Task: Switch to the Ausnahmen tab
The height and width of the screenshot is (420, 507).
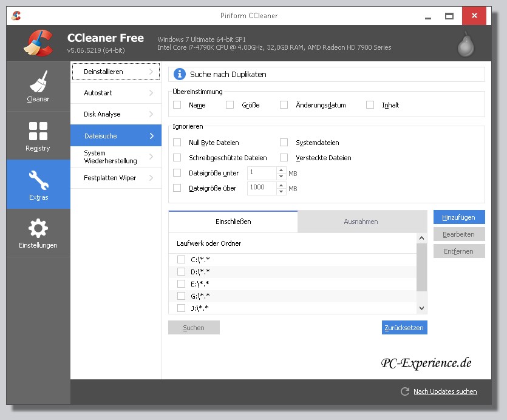Action: tap(361, 222)
